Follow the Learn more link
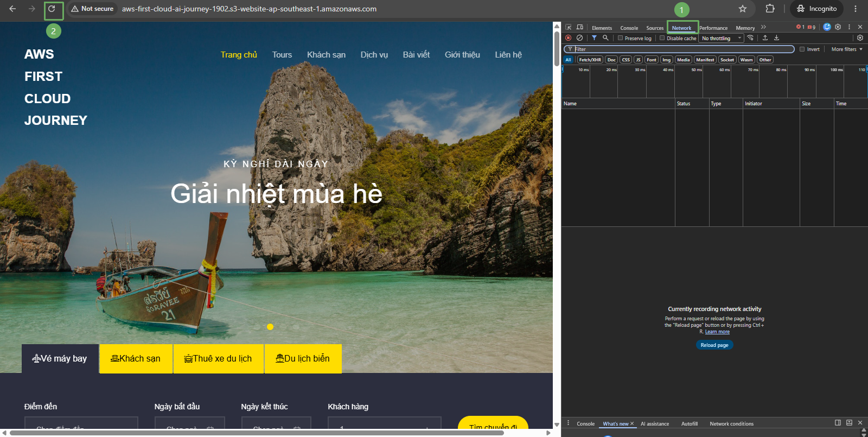 (717, 332)
